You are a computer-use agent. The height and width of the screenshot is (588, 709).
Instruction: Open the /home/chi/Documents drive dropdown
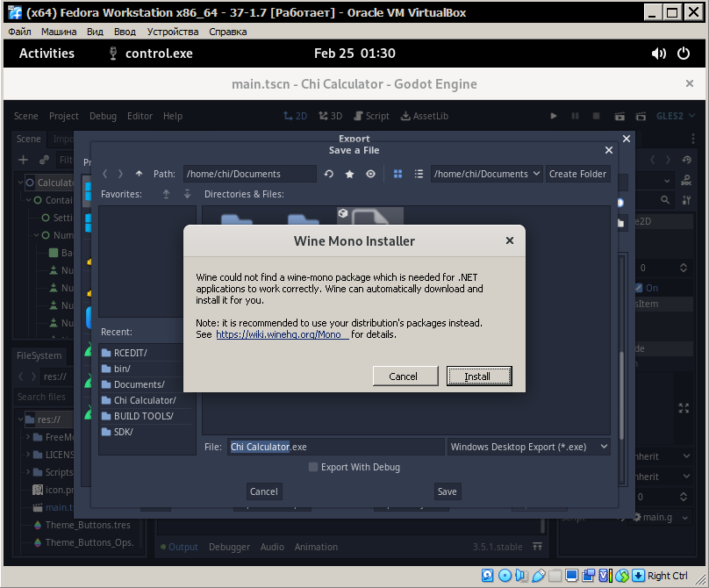pos(486,174)
